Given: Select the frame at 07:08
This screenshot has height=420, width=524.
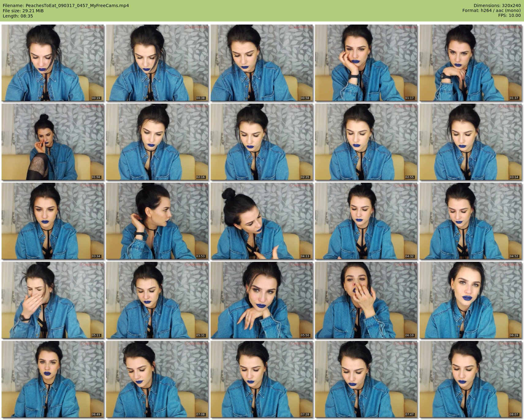Looking at the screenshot, I should (x=157, y=379).
